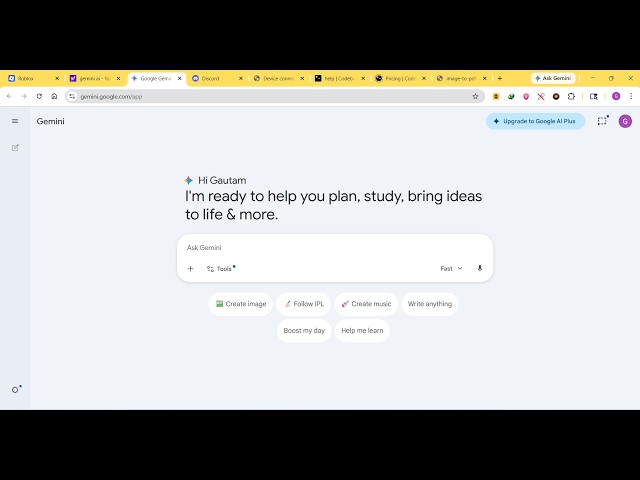Reload the page with the refresh icon
640x480 pixels.
39,96
